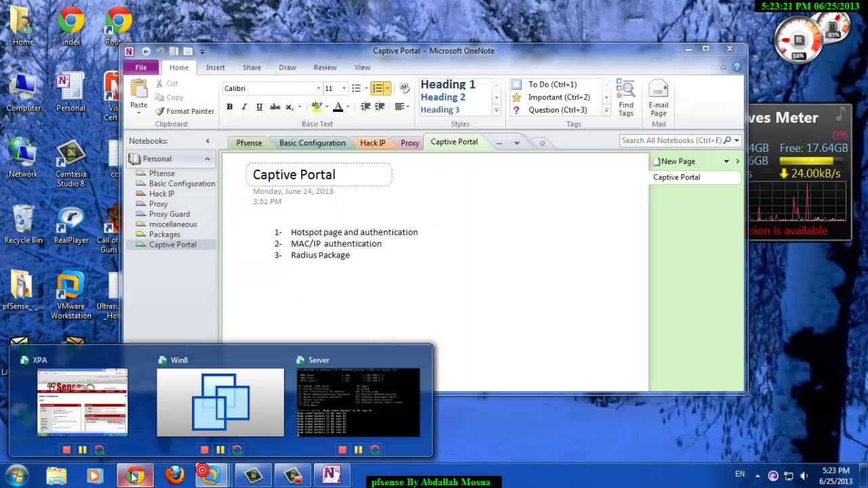This screenshot has height=488, width=868.
Task: Switch to the Review ribbon tab
Action: tap(325, 68)
